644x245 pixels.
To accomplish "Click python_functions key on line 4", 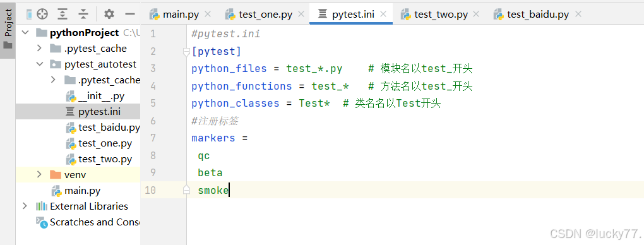I will 241,86.
